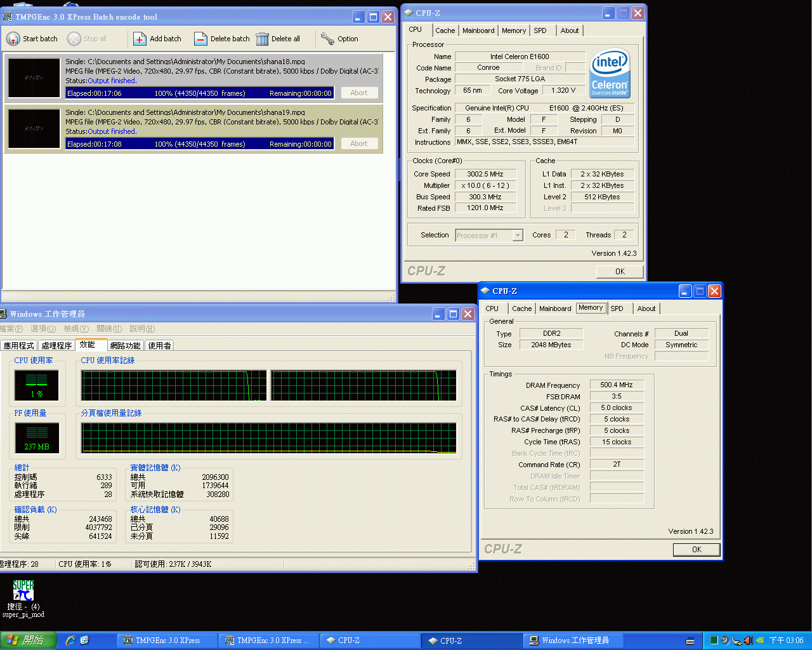Screen dimensions: 812x650
Task: Switch to TMPGEnc 3.0 XPress ... taskbar button
Action: (268, 640)
